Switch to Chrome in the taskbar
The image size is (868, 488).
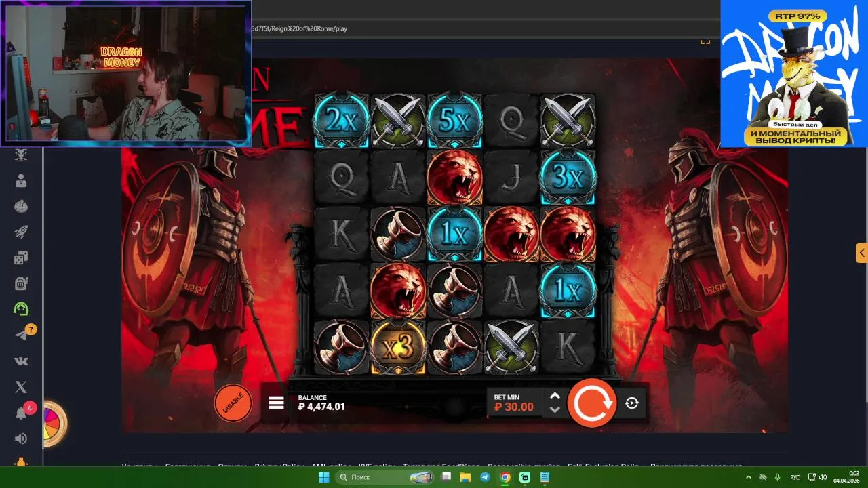pyautogui.click(x=505, y=477)
